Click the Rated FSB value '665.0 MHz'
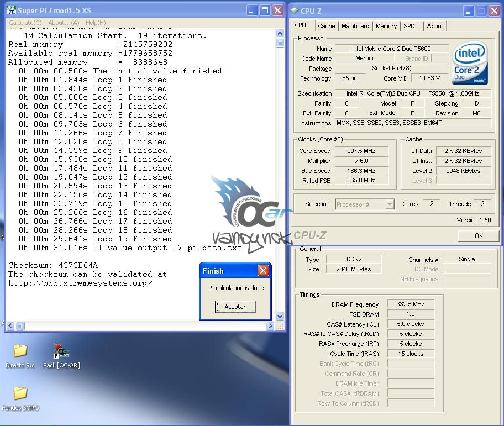The height and width of the screenshot is (426, 504). pos(361,181)
